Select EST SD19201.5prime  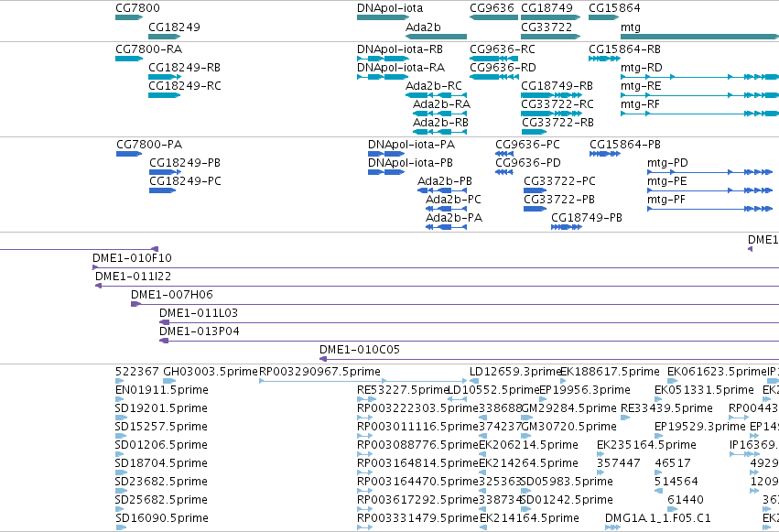161,408
